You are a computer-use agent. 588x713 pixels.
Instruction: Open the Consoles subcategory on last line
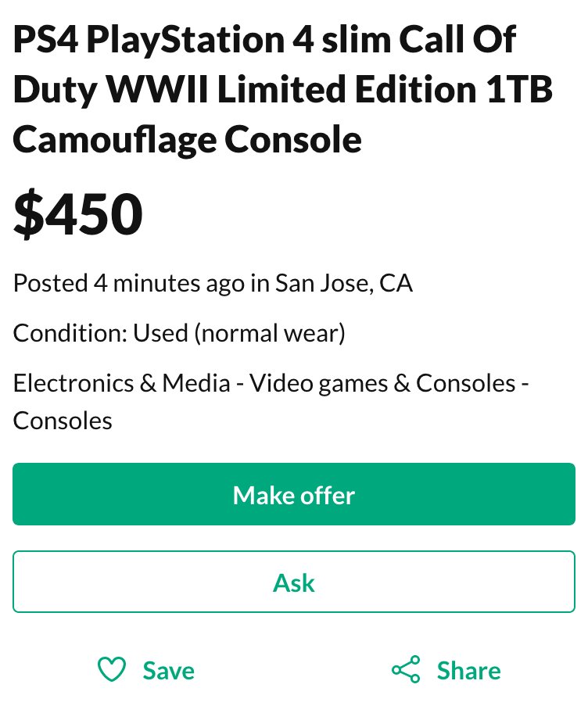(63, 421)
